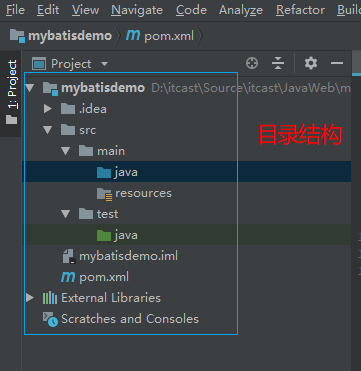Click mybatisdemo in the breadcrumb bar

point(61,36)
